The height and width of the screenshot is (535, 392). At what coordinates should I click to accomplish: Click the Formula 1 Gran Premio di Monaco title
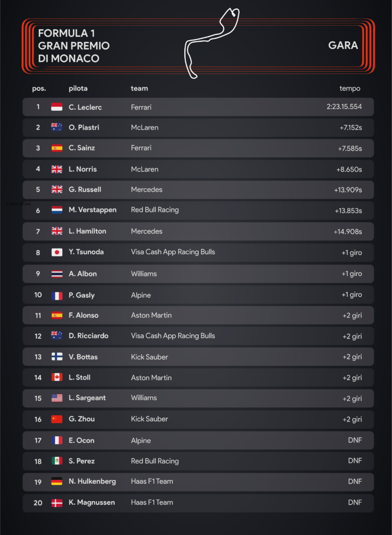point(74,46)
